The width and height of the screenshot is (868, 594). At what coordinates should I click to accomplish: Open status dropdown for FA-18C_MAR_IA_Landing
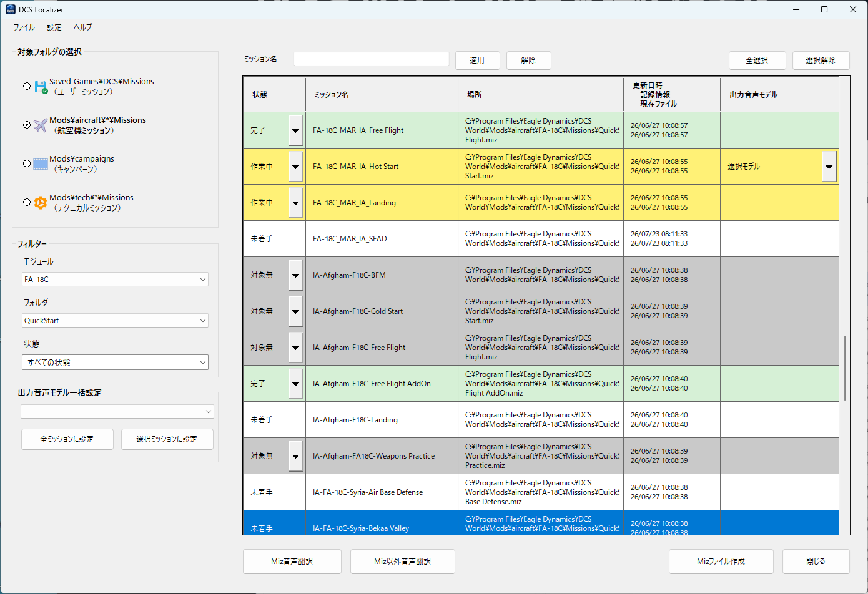tap(296, 203)
